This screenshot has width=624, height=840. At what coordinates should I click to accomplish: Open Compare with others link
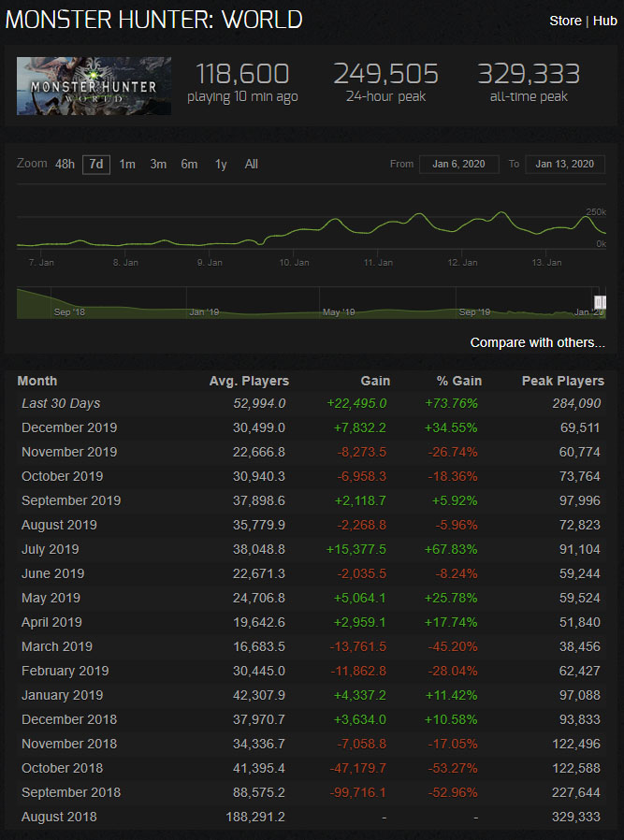(538, 343)
